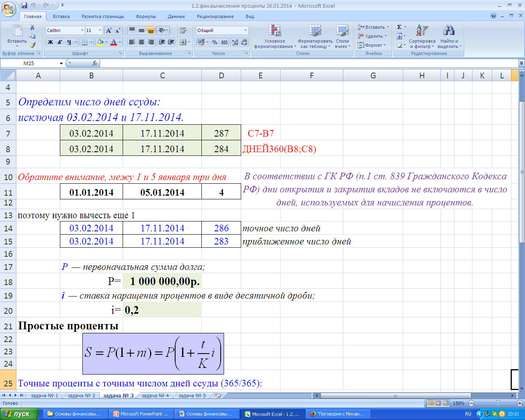525x420 pixels.
Task: Apply yellow fill color bucket
Action: tap(100, 42)
